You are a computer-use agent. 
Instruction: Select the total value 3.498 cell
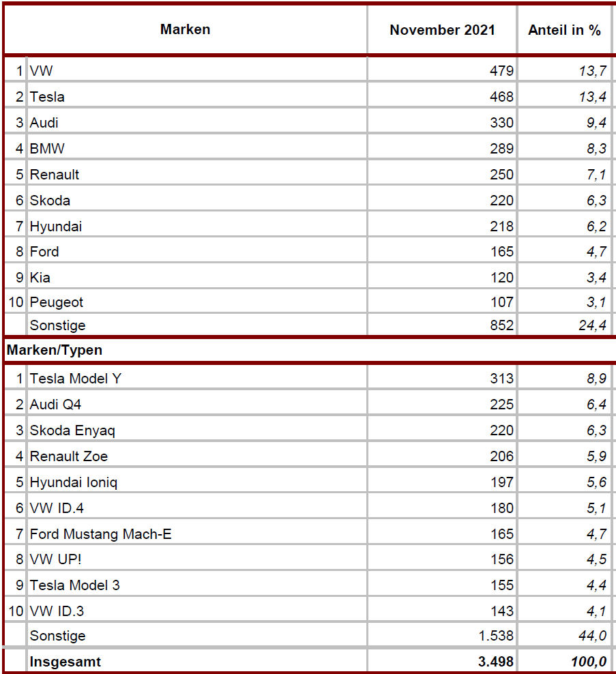click(x=442, y=661)
